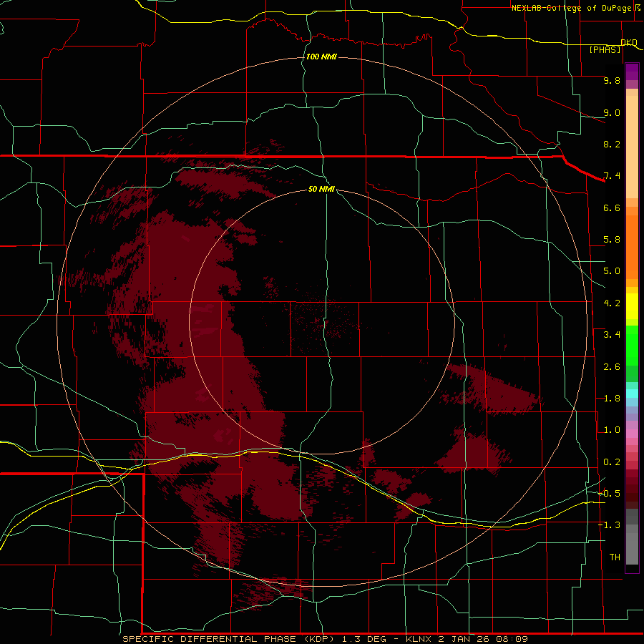
Task: Click the -0.5 scale label
Action: pyautogui.click(x=609, y=494)
